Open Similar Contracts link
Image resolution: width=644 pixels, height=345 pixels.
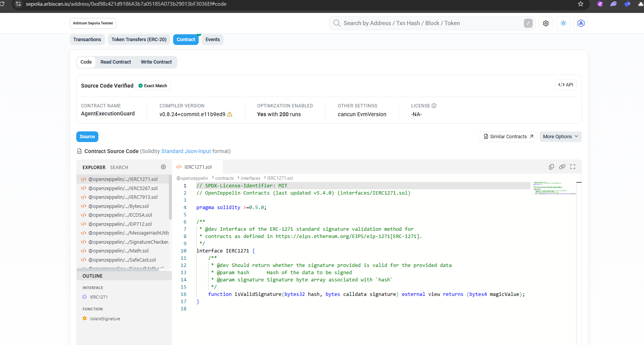pos(508,137)
